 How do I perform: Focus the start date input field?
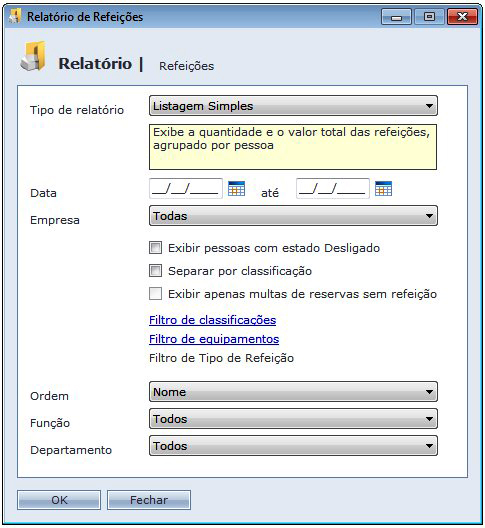pyautogui.click(x=186, y=189)
